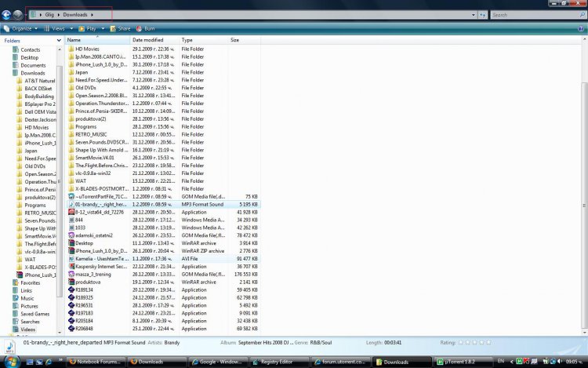Select the Glig breadcrumb in address bar
588x368 pixels.
pos(49,15)
